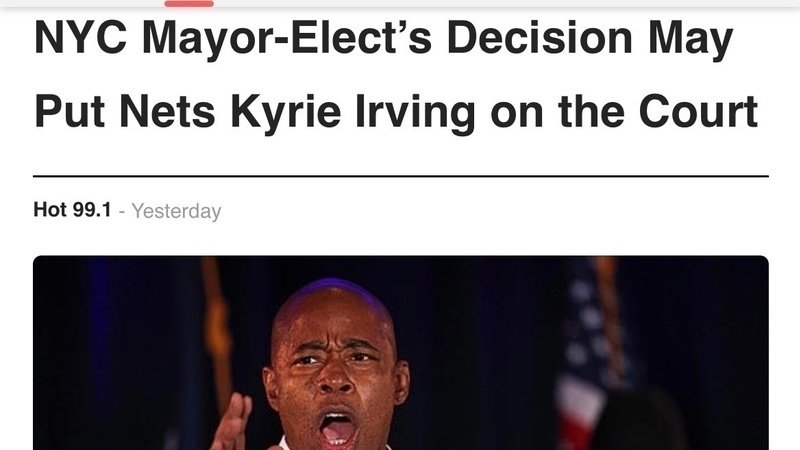Viewport: 800px width, 450px height.
Task: Click the word NYC in headline
Action: pyautogui.click(x=81, y=37)
